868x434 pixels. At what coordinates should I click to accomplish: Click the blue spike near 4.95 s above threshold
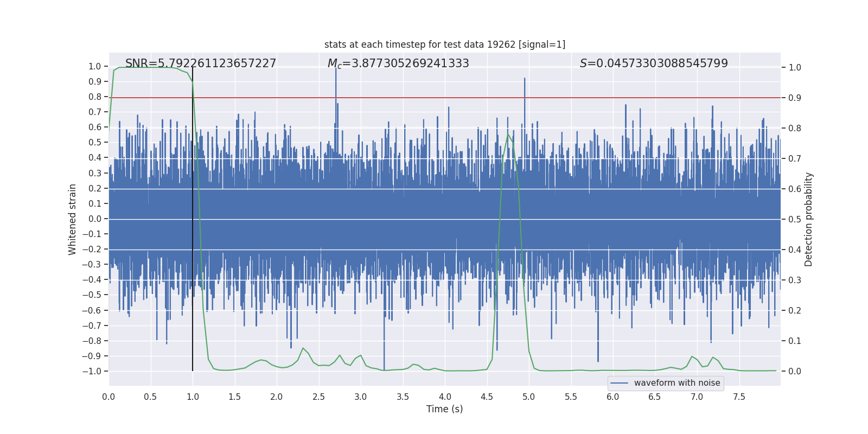click(x=525, y=90)
